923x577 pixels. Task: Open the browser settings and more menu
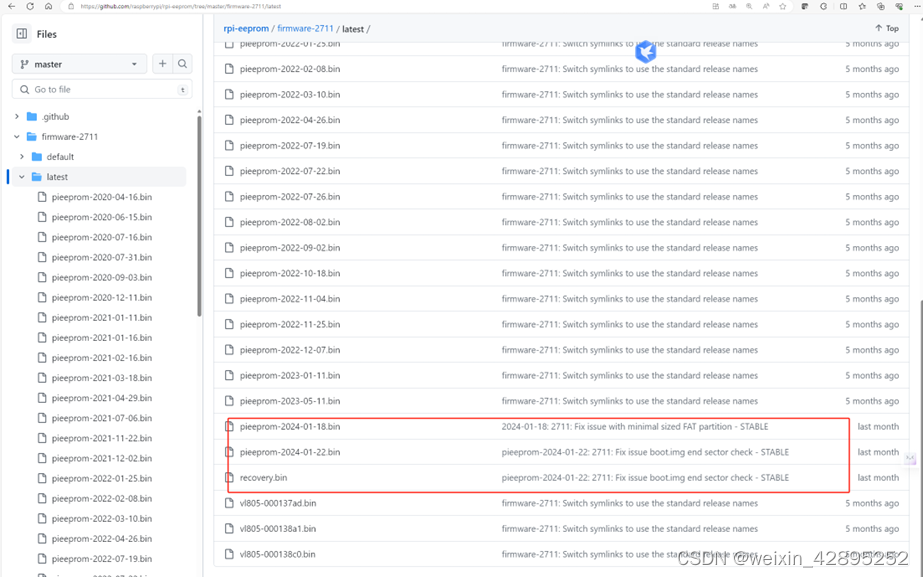pos(917,6)
